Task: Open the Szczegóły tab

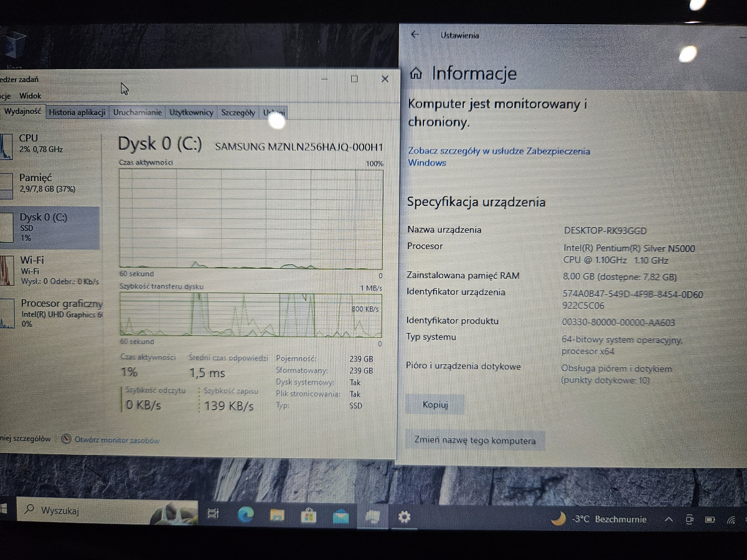Action: point(238,113)
